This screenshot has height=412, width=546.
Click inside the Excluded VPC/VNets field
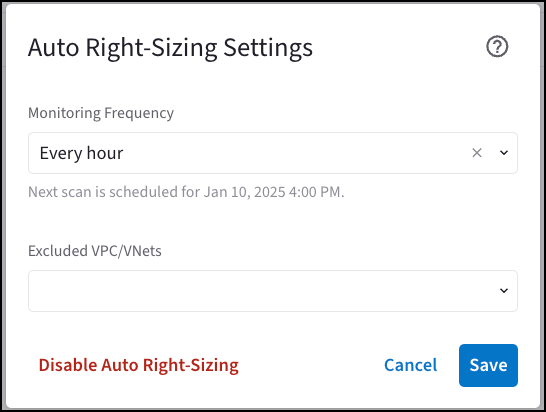273,291
